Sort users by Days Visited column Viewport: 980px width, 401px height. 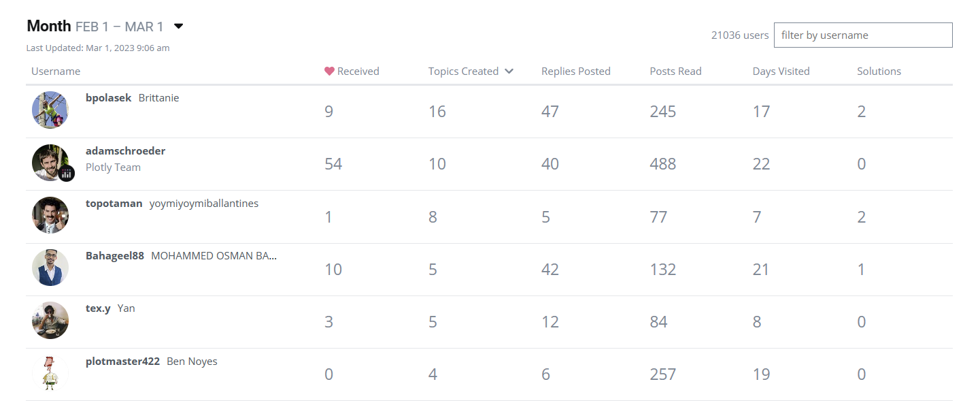tap(781, 71)
